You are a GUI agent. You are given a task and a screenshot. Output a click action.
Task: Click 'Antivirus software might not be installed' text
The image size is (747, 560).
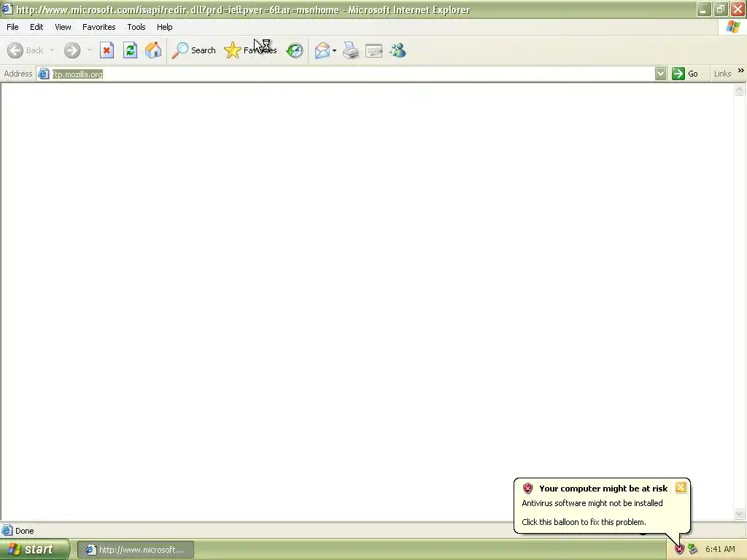click(x=592, y=503)
